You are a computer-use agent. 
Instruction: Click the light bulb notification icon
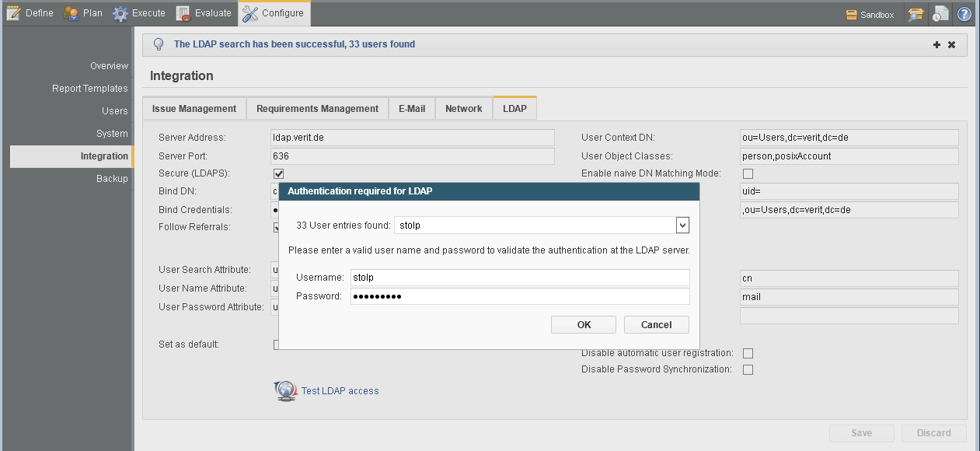(159, 44)
